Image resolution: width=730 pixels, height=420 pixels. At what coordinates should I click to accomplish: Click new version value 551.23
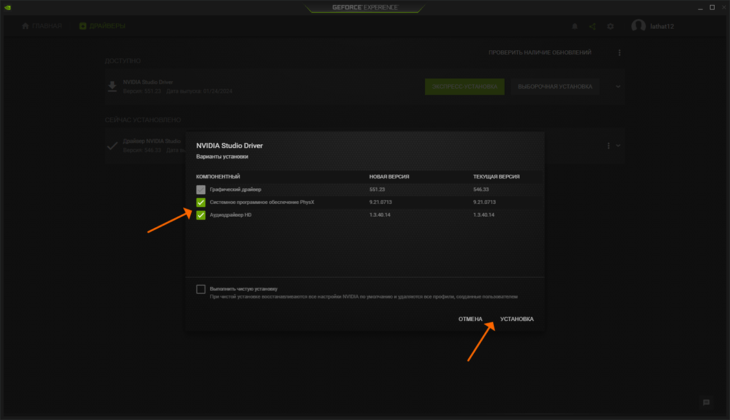point(377,190)
